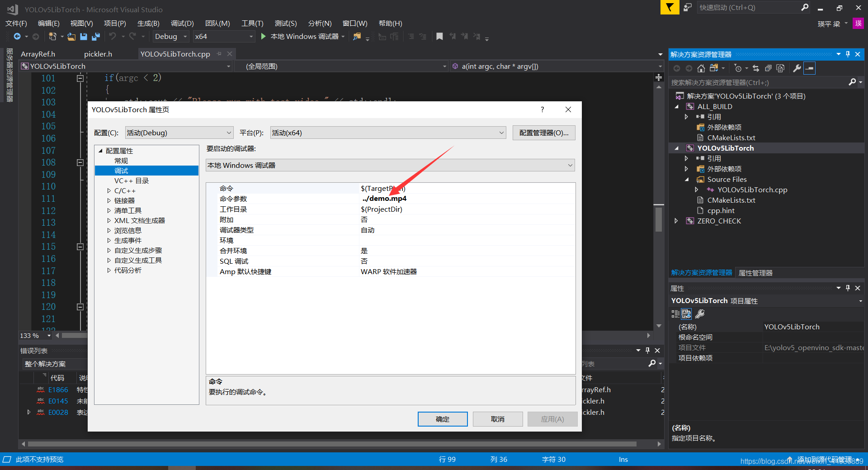The height and width of the screenshot is (470, 868).
Task: Open the 调试(D) menu
Action: [182, 23]
